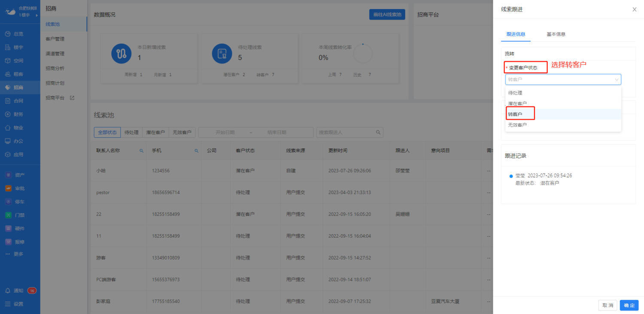Open the 空间 cube icon in sidebar

(x=8, y=60)
